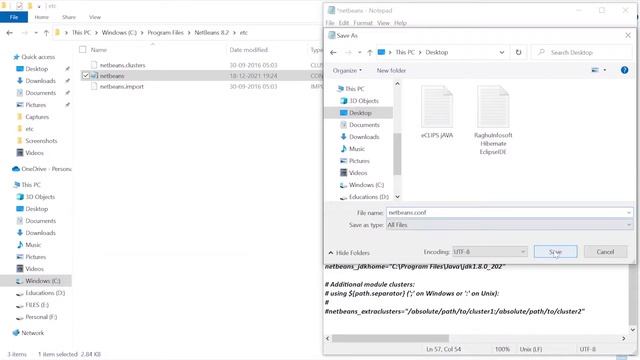
Task: Create a New folder in Save As
Action: tap(391, 71)
